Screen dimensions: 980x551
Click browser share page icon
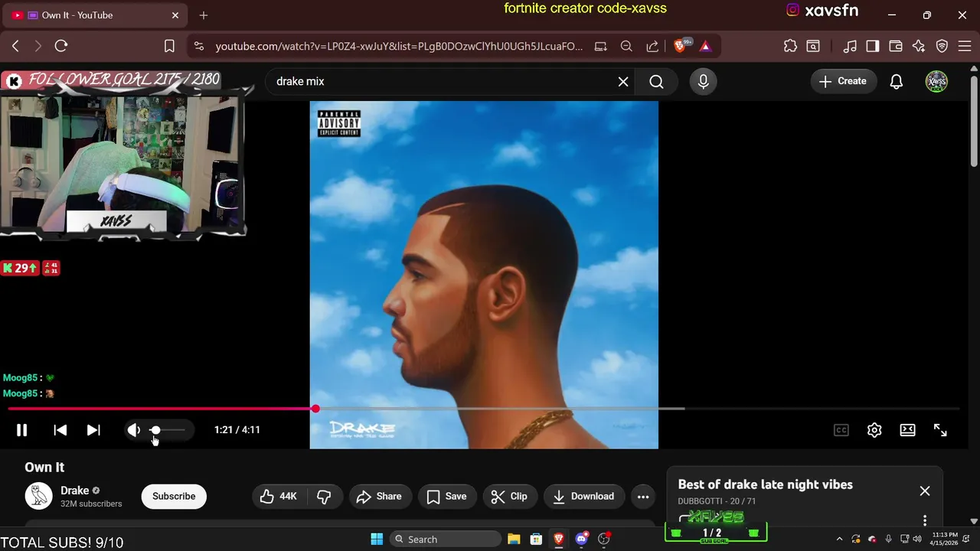click(x=652, y=46)
